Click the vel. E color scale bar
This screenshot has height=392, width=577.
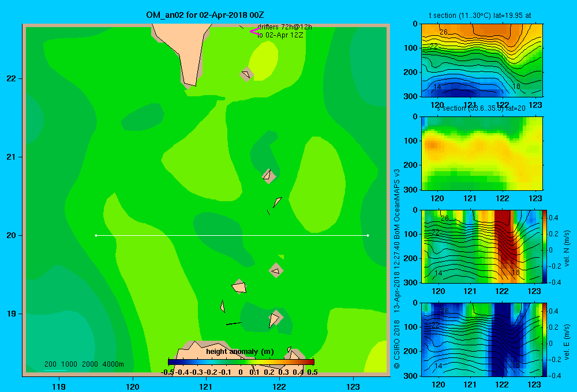pos(545,340)
